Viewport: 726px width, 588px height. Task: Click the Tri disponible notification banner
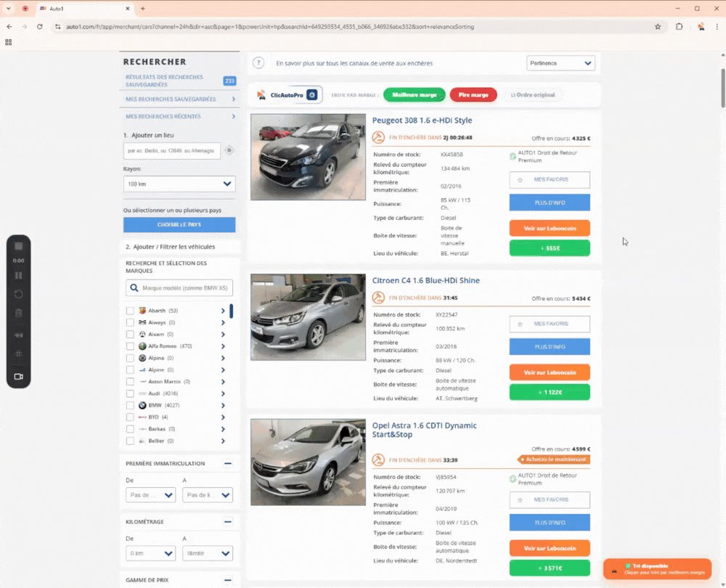(658, 569)
